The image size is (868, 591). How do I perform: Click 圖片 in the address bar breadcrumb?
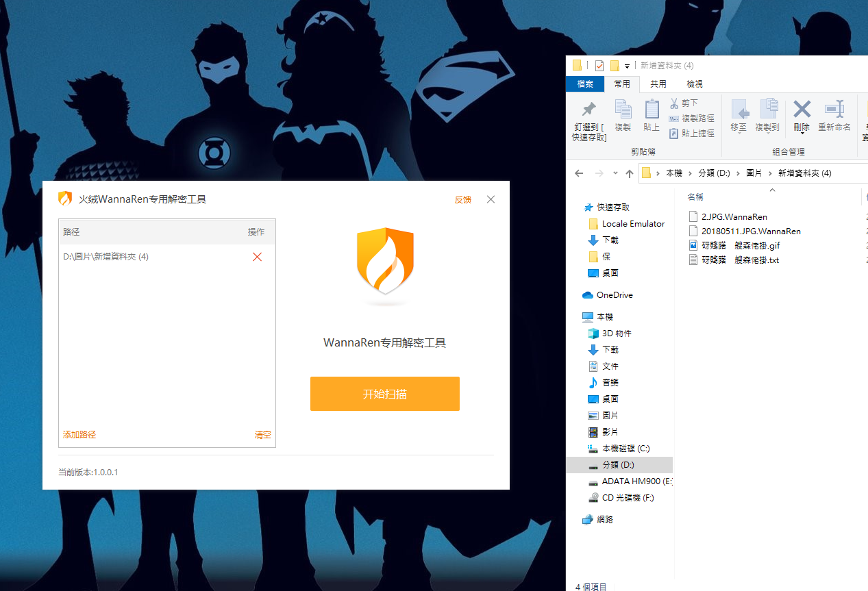(x=754, y=173)
